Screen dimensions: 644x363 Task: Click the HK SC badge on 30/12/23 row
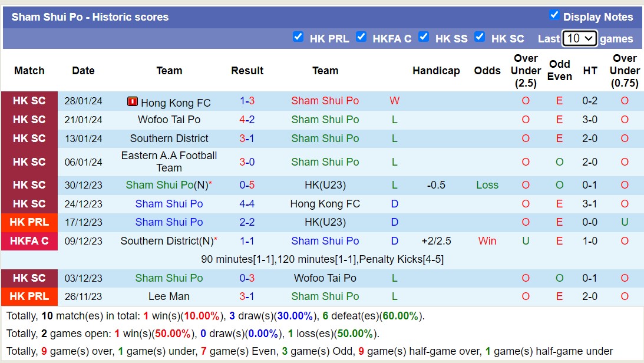[x=29, y=185]
